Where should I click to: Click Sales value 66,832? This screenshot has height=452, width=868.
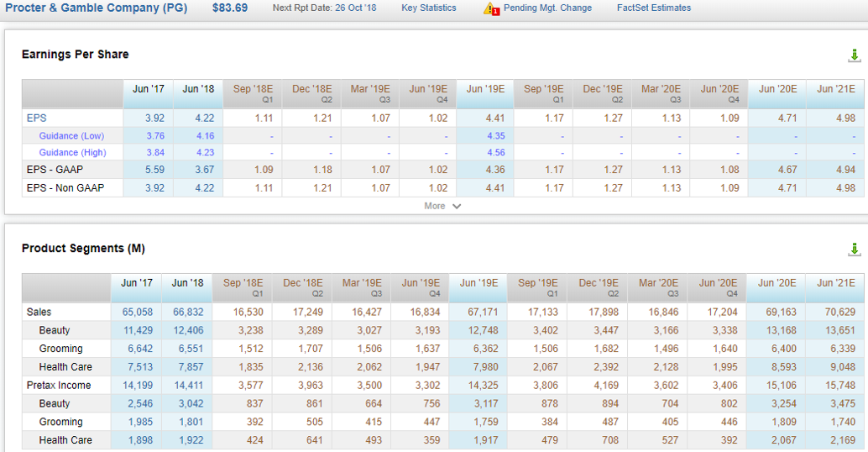click(188, 312)
